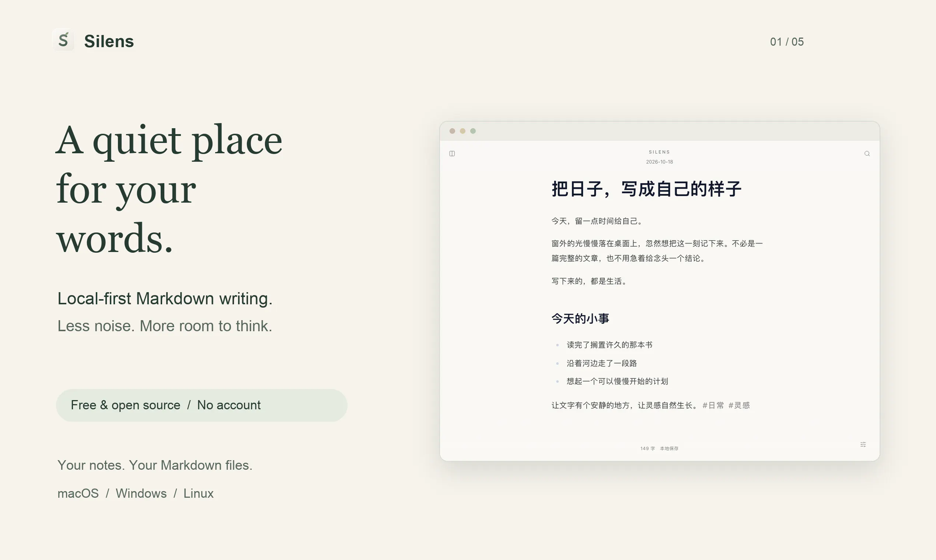Image resolution: width=936 pixels, height=560 pixels.
Task: Click "Your notes. Your Markdown files." line
Action: pos(155,465)
